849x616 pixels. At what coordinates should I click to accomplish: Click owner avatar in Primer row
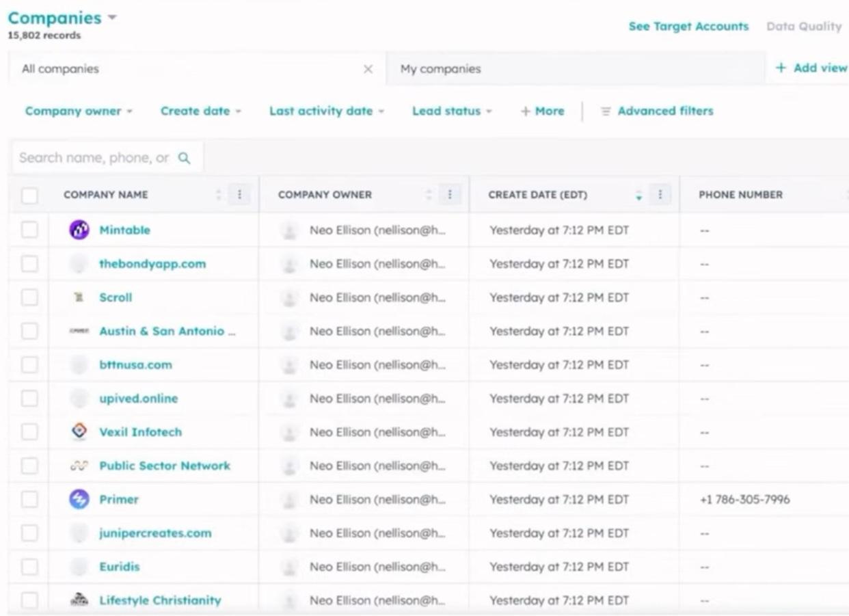coord(289,500)
